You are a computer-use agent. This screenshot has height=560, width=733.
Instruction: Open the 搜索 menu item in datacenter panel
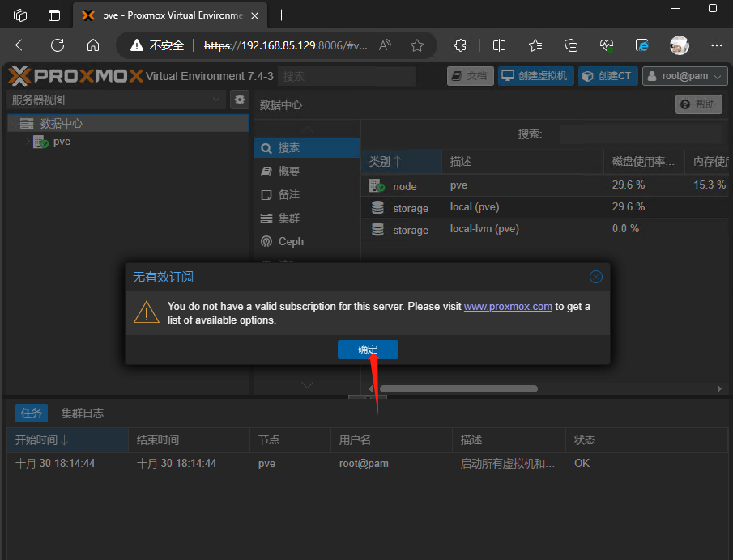click(307, 148)
